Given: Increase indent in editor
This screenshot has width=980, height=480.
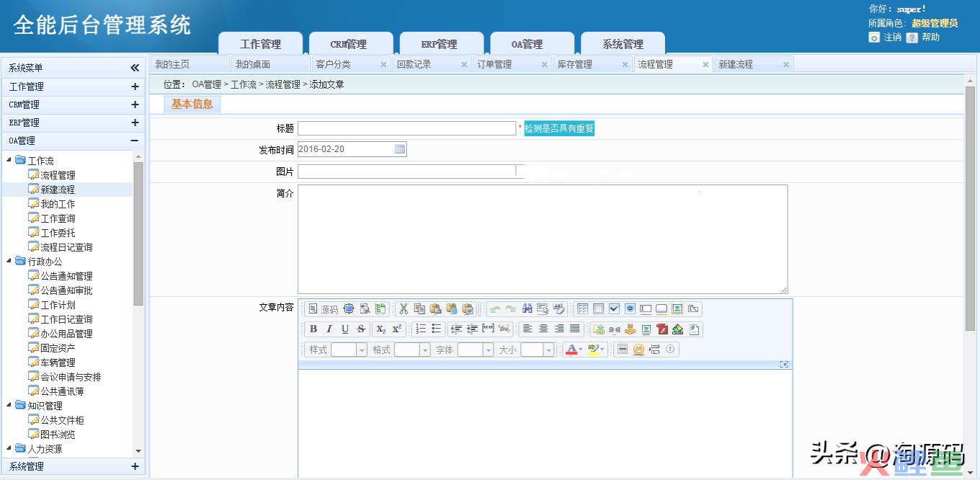Looking at the screenshot, I should pyautogui.click(x=472, y=329).
